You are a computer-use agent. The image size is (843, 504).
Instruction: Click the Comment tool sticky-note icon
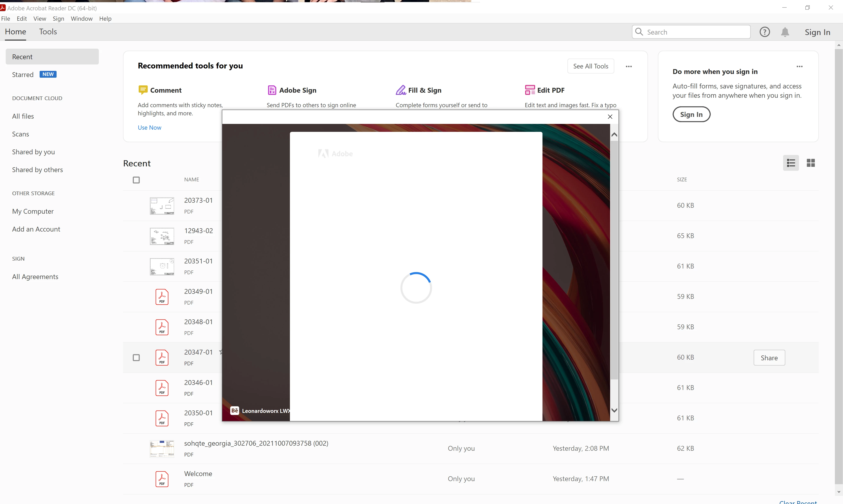(x=143, y=90)
